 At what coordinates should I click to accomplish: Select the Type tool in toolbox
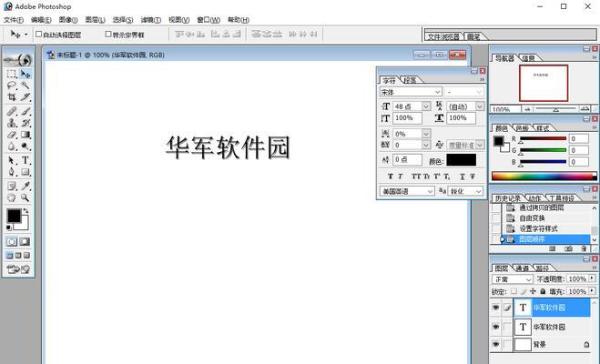pos(25,160)
